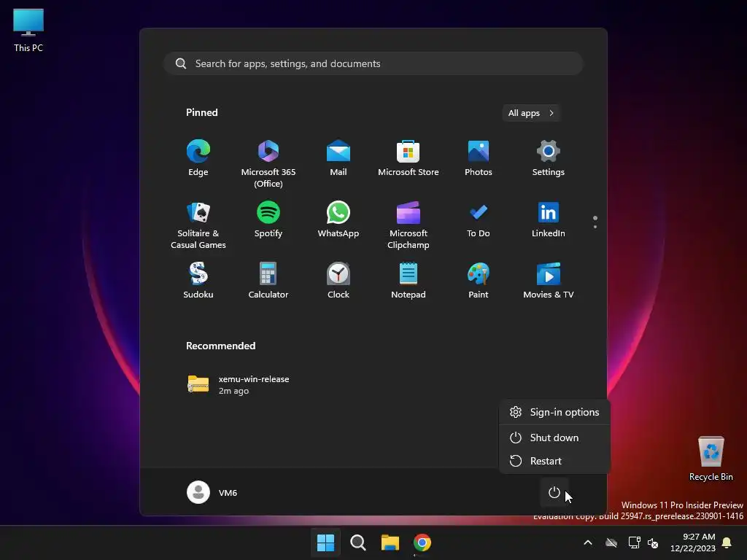Screen dimensions: 747x560
Task: Open the VM6 user account menu
Action: tap(212, 492)
